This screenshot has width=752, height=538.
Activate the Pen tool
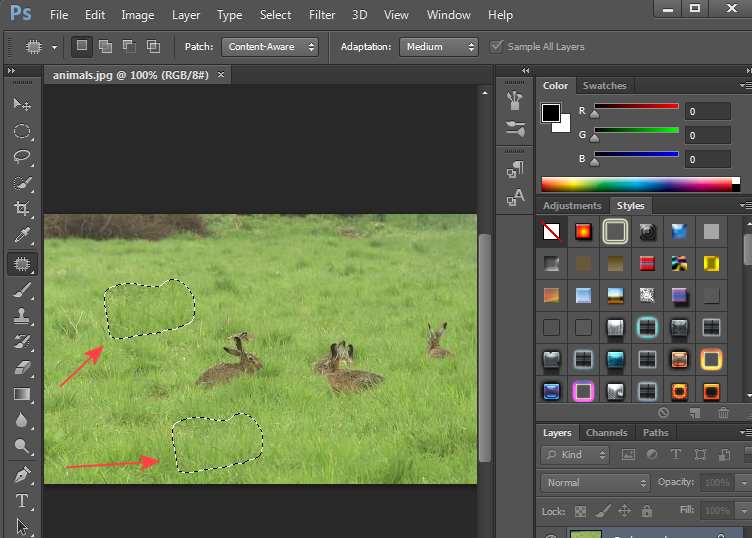21,474
